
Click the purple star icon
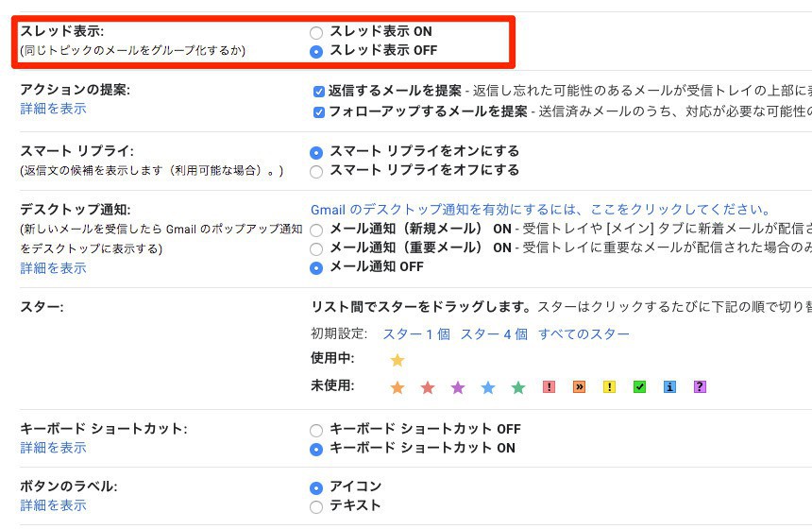click(458, 387)
